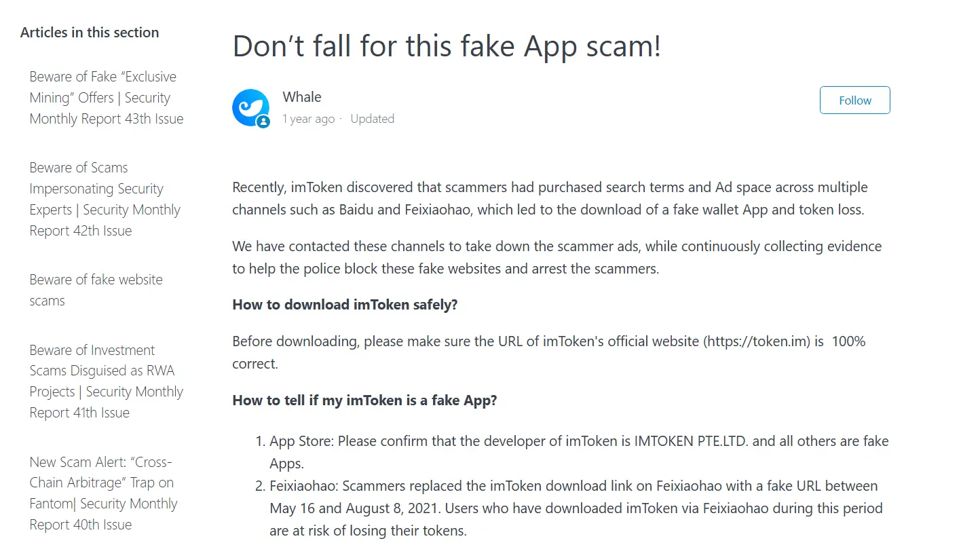
Task: Open the RWA Projects scam article
Action: pyautogui.click(x=106, y=381)
